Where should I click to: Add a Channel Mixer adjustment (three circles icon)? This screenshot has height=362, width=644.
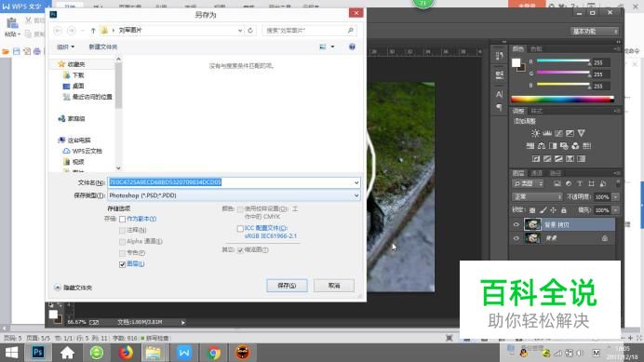point(575,146)
